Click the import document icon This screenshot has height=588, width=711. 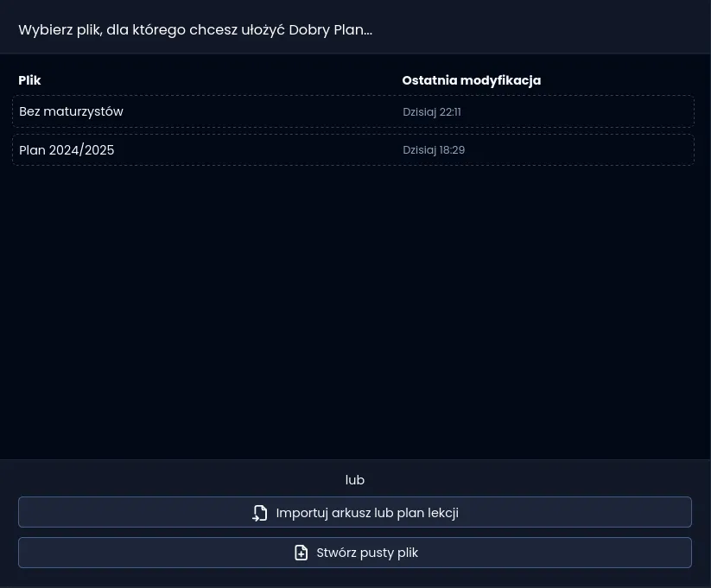click(260, 513)
